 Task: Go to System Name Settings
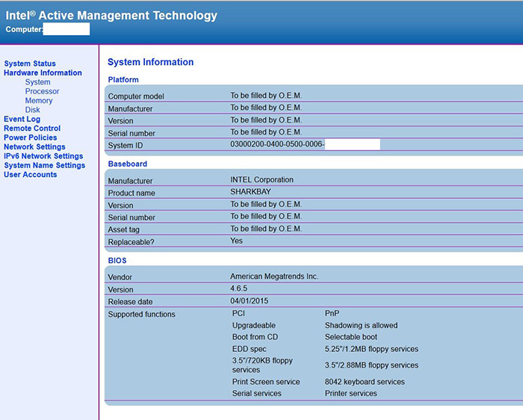(x=44, y=165)
